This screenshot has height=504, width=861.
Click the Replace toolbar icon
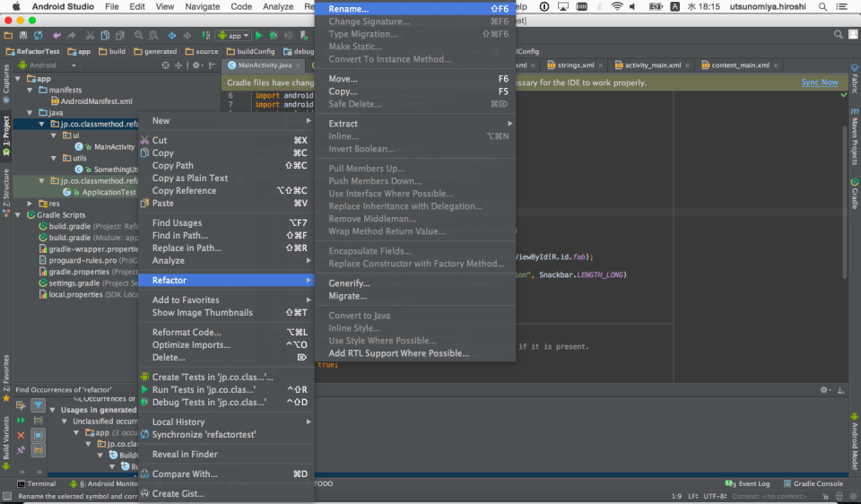coord(153,35)
